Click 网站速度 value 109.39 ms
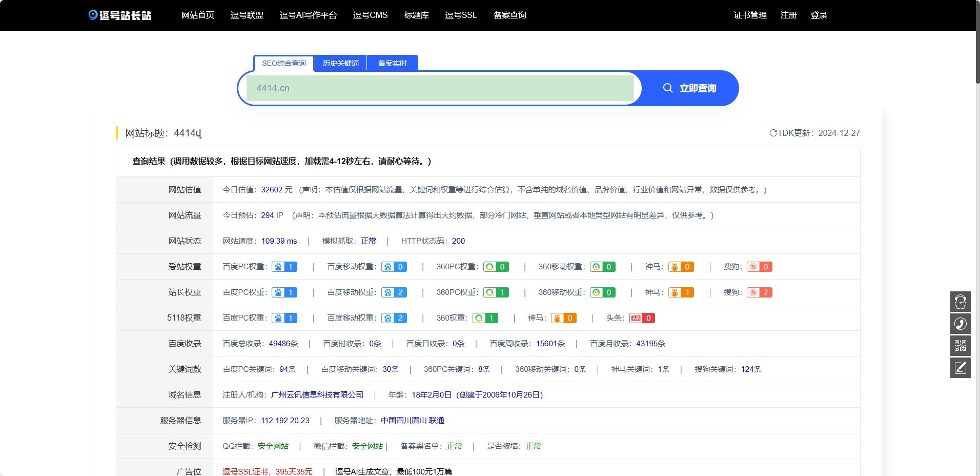 [x=279, y=241]
